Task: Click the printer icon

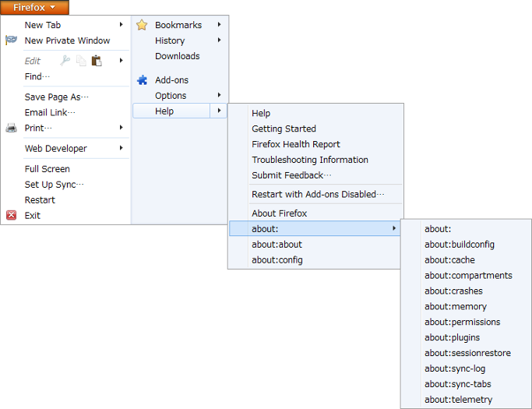Action: pyautogui.click(x=11, y=128)
